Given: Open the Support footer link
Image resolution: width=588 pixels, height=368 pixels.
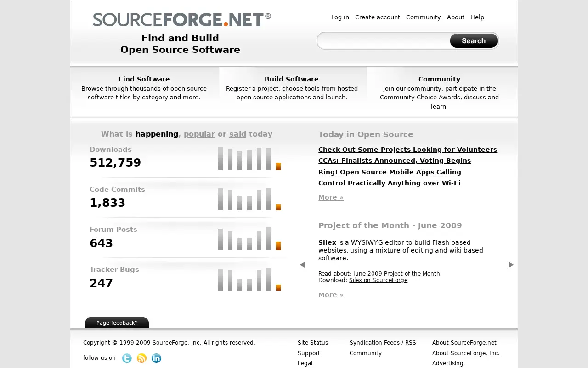Looking at the screenshot, I should (x=309, y=353).
